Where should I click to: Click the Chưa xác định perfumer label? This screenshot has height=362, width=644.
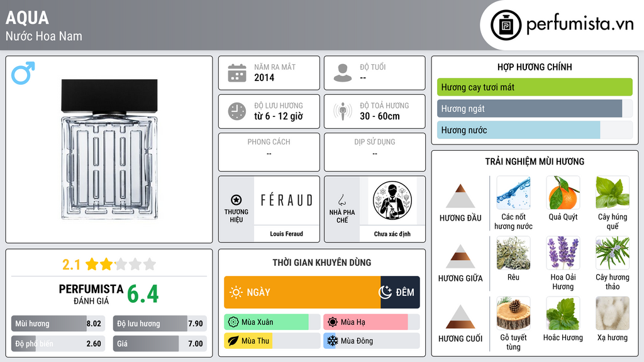coord(392,234)
